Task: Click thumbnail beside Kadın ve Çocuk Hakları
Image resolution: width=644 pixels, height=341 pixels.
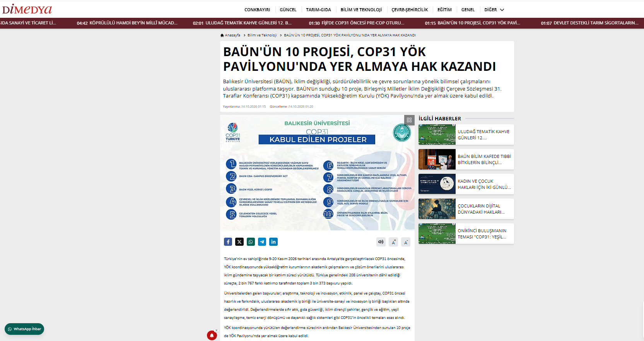Action: tap(437, 184)
